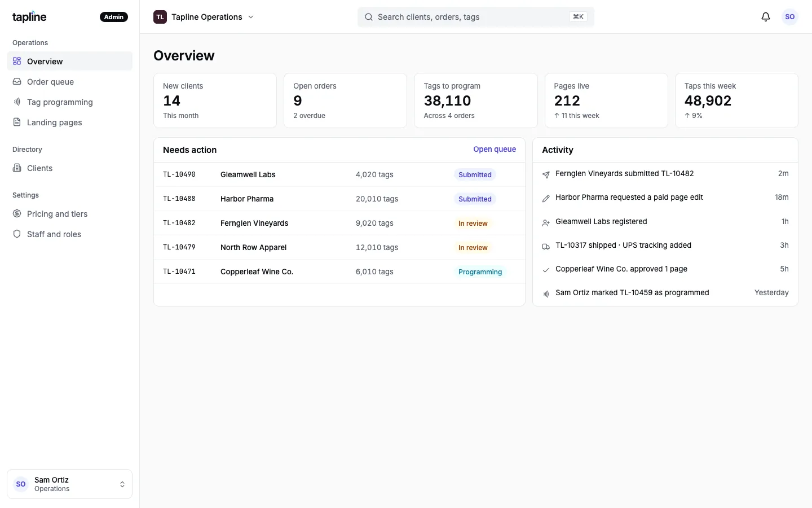Focus the search clients, orders, tags field

click(x=475, y=17)
